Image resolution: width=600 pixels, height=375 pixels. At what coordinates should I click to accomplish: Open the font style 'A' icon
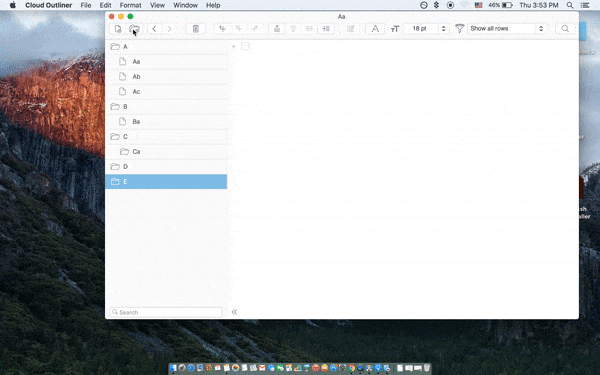point(375,29)
